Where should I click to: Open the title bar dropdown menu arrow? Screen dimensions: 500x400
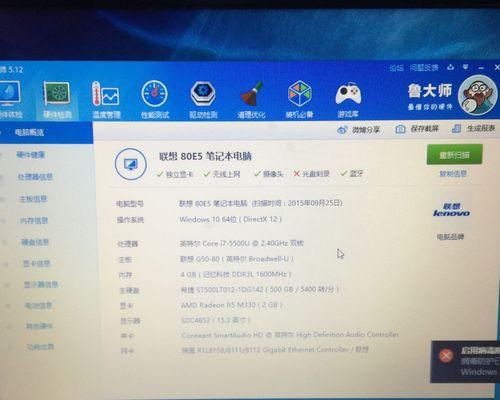click(x=465, y=68)
